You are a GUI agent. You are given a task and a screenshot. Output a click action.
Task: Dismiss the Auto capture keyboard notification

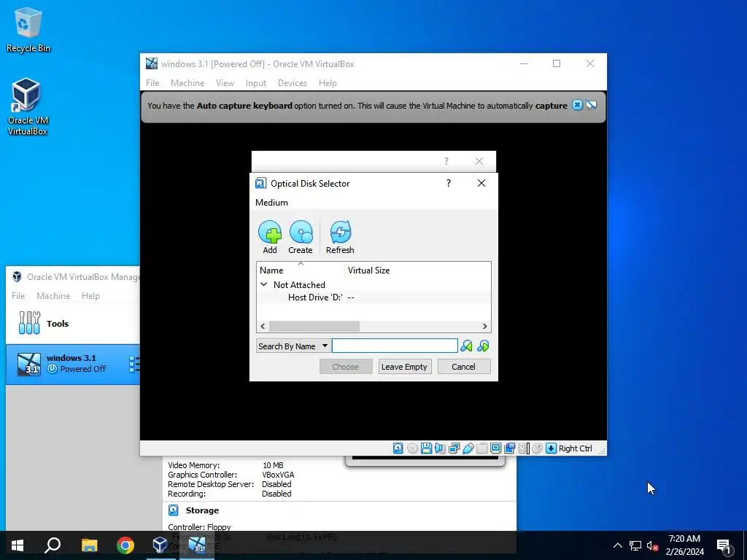578,105
